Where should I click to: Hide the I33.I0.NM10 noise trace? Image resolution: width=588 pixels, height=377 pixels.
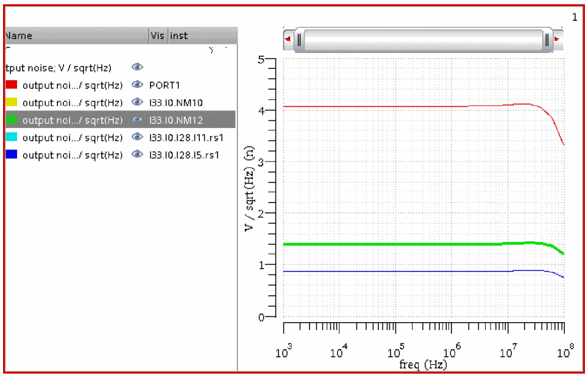click(x=137, y=102)
